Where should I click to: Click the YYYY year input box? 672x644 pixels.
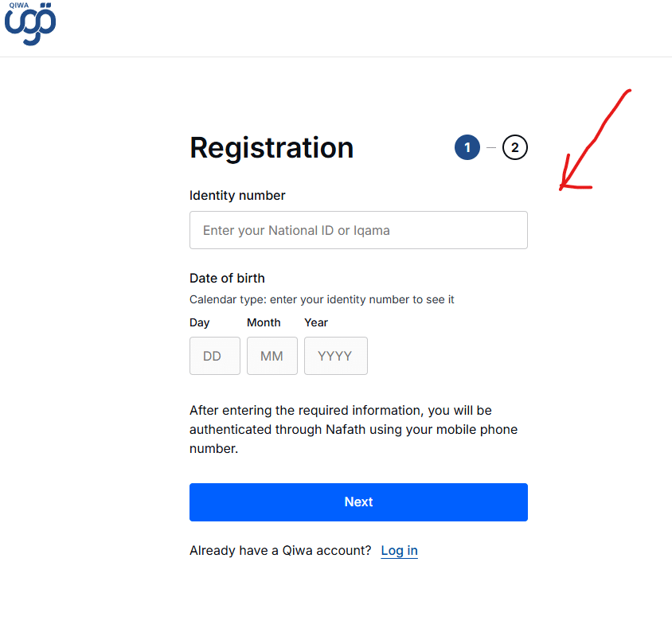pyautogui.click(x=335, y=356)
